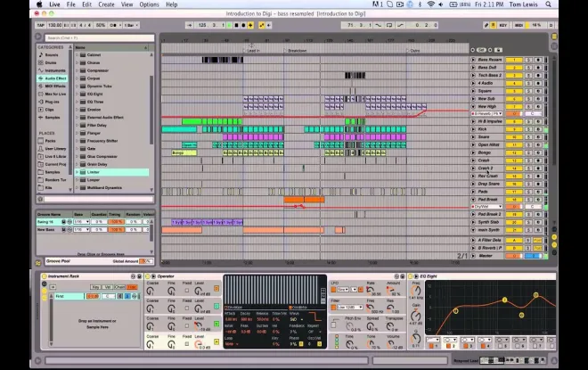Image resolution: width=588 pixels, height=370 pixels.
Task: Open the Plug-ins browser category
Action: pyautogui.click(x=50, y=102)
